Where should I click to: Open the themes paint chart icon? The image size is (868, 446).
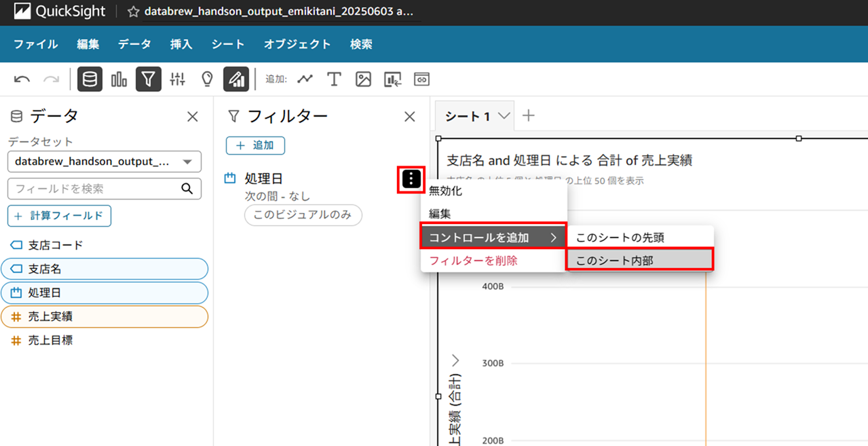[x=236, y=79]
